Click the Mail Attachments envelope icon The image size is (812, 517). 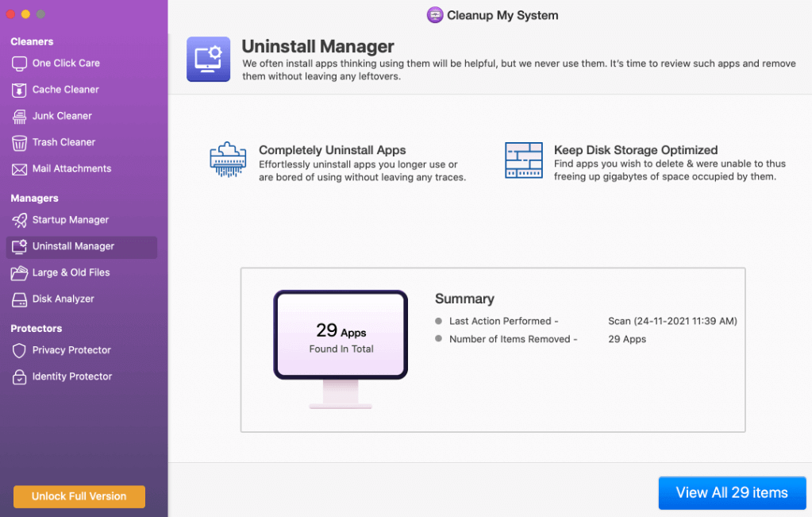[x=19, y=169]
